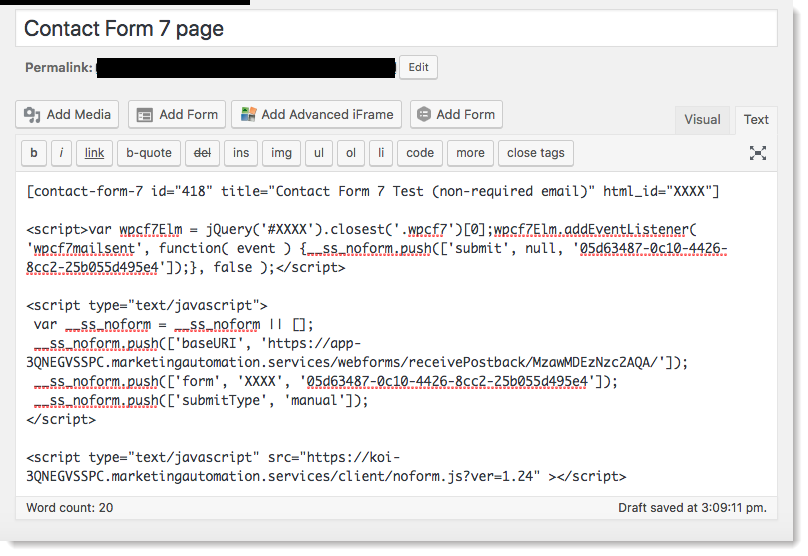Insert the more tag

tap(470, 153)
